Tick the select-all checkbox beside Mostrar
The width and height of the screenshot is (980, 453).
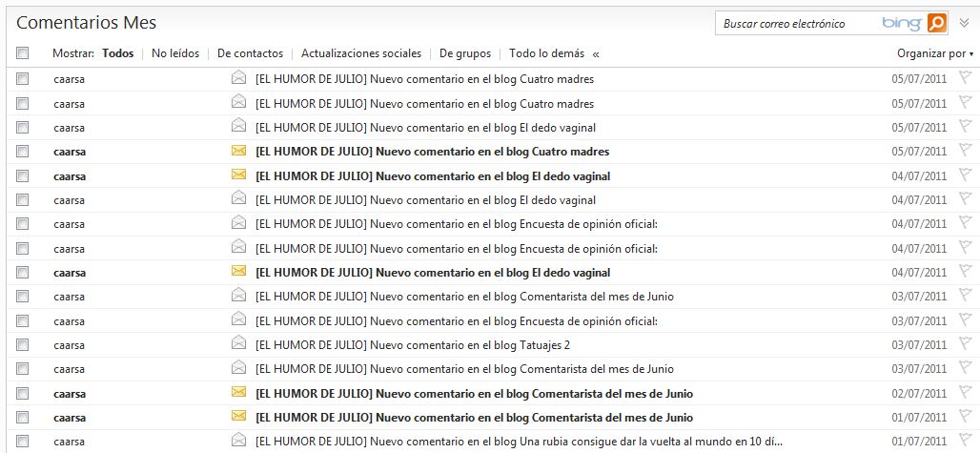click(23, 53)
